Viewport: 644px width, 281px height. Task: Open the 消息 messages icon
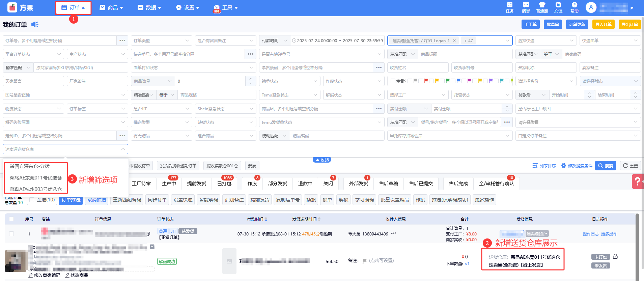click(526, 7)
